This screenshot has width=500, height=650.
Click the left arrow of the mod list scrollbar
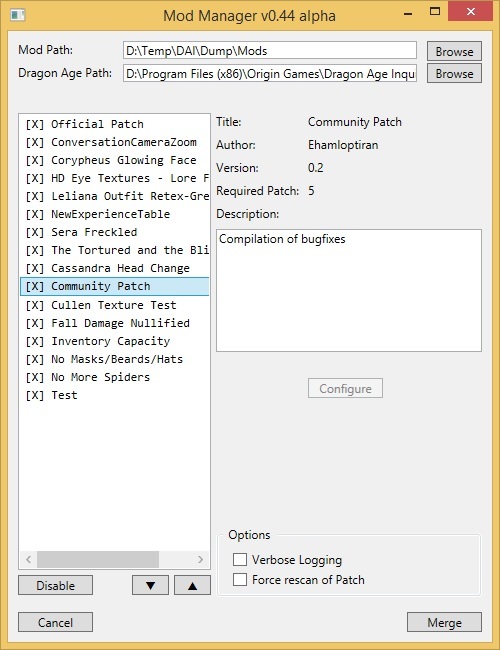pyautogui.click(x=29, y=559)
